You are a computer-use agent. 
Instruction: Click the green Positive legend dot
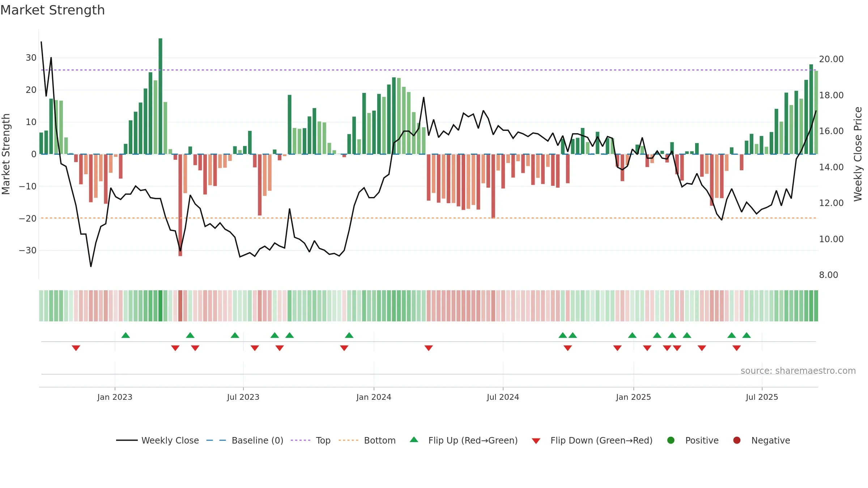point(671,440)
